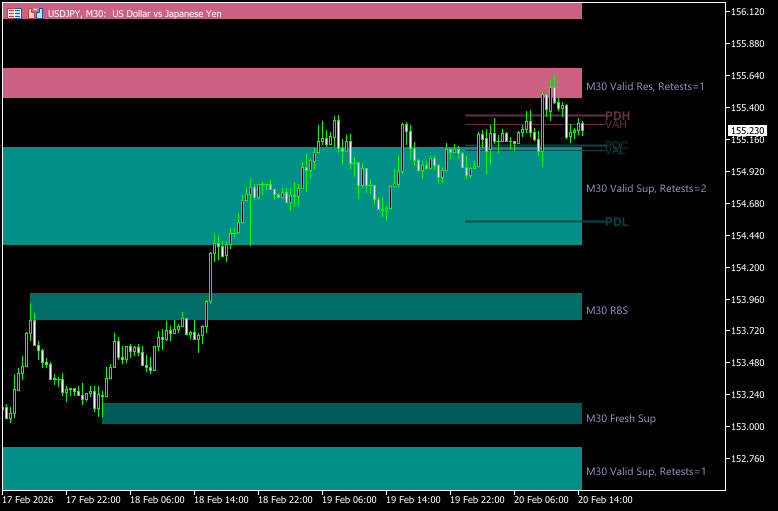The height and width of the screenshot is (511, 778).
Task: Select the PDH level label
Action: pyautogui.click(x=617, y=116)
